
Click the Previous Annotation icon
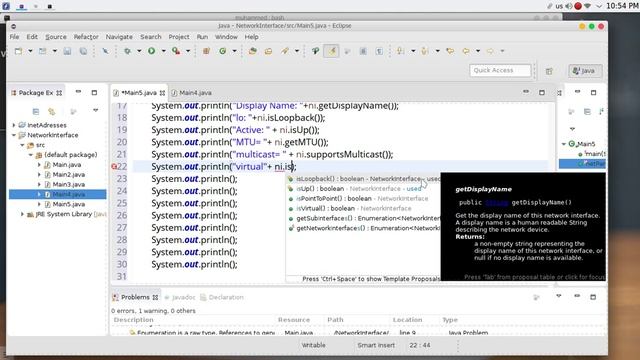[425, 51]
